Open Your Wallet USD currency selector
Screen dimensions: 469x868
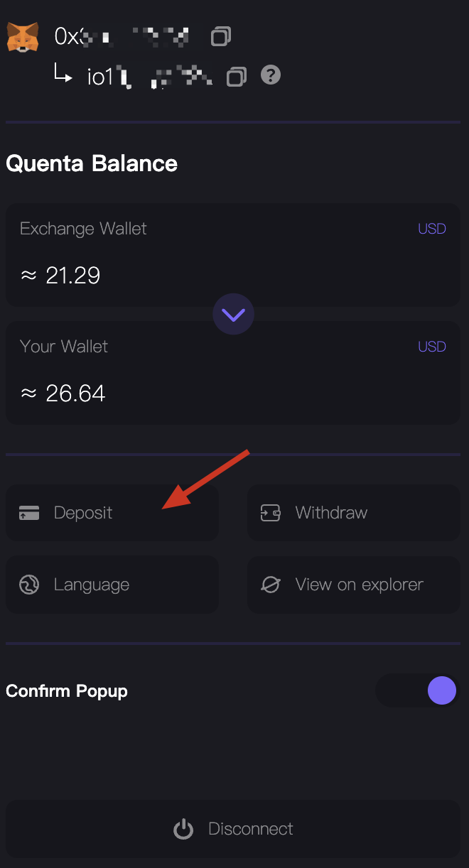coord(432,347)
